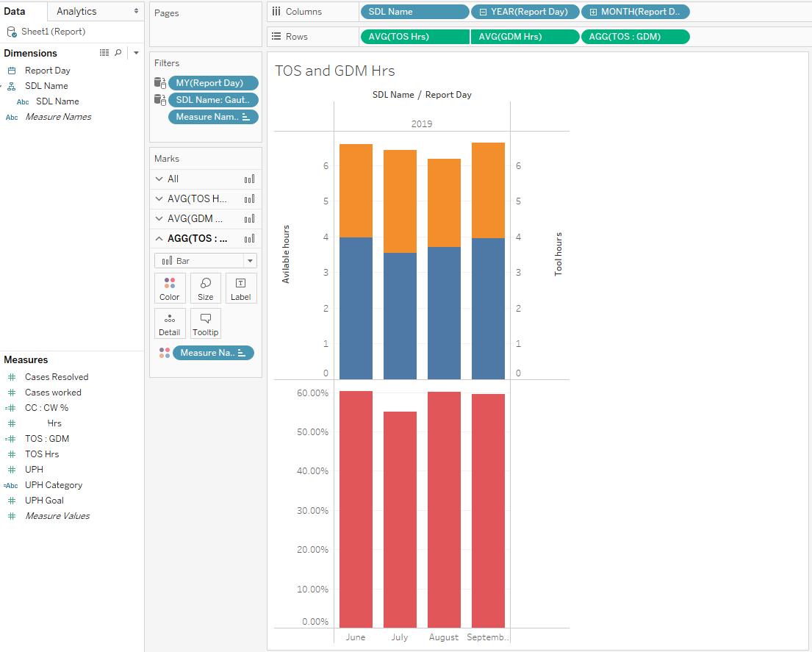Click the Measure Na.. color pill on Marks
The height and width of the screenshot is (652, 812).
point(213,353)
